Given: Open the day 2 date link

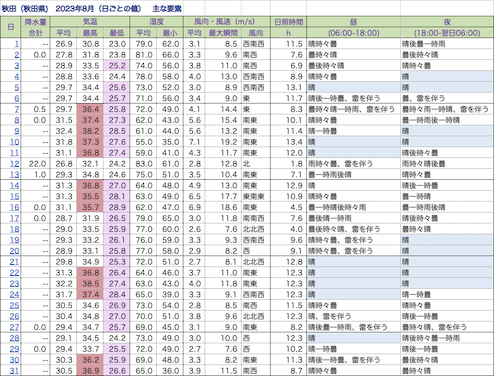Looking at the screenshot, I should coord(17,55).
